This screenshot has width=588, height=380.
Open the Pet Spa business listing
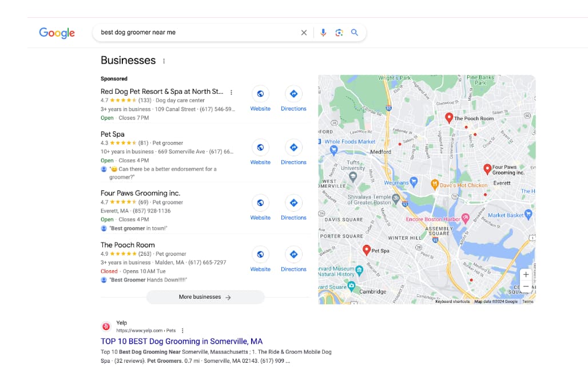pos(113,134)
